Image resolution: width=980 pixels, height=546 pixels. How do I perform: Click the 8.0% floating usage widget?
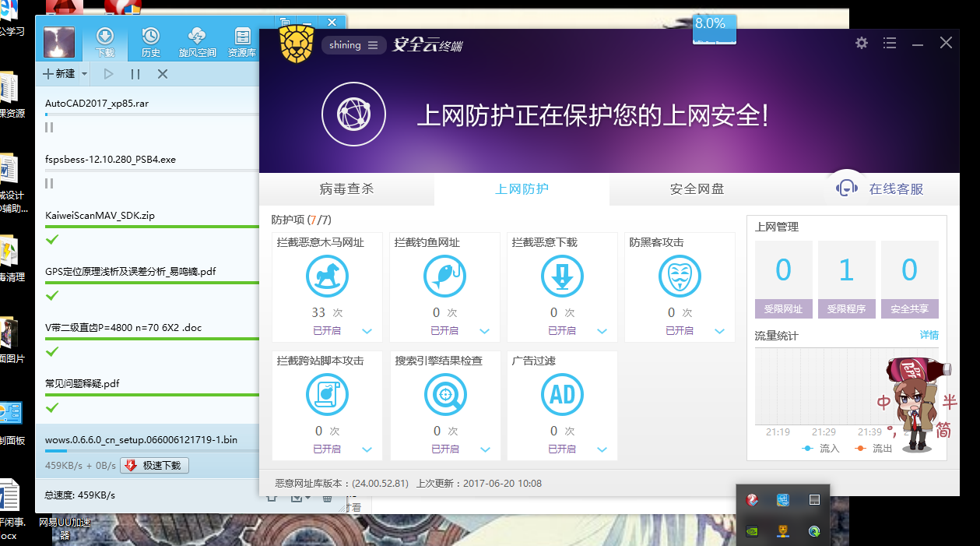[x=714, y=30]
